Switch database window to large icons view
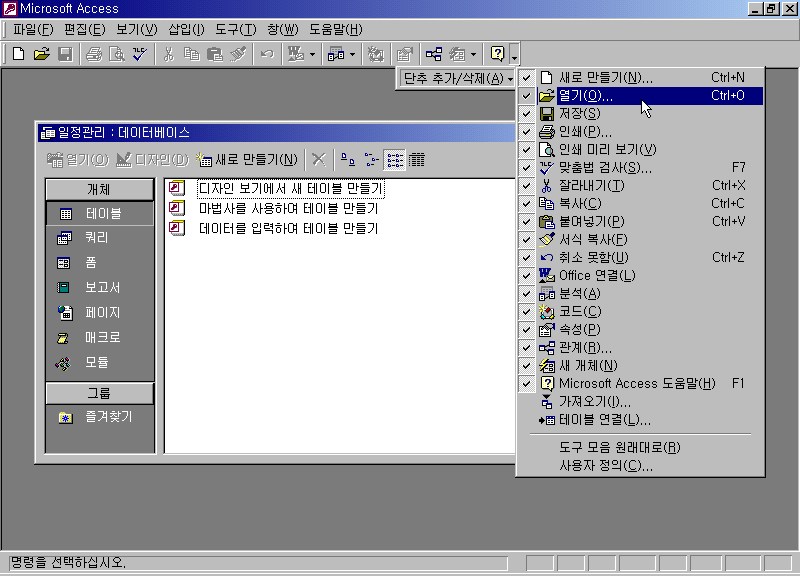 click(x=348, y=160)
